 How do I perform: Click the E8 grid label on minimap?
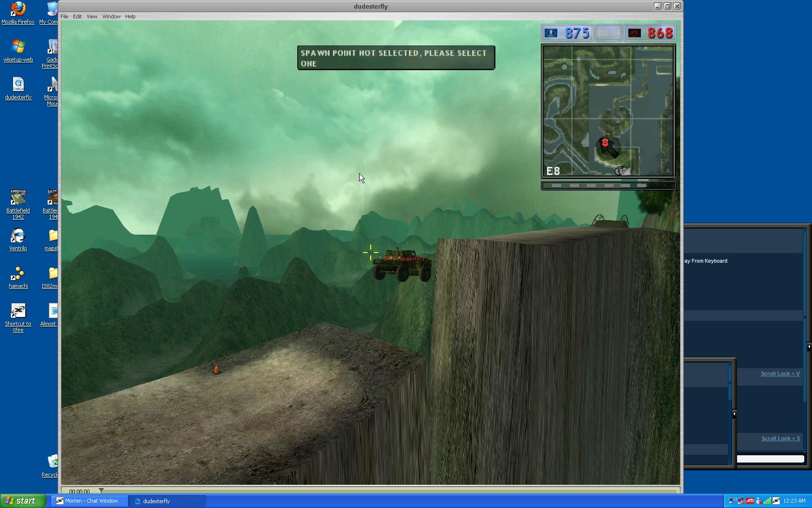tap(553, 171)
